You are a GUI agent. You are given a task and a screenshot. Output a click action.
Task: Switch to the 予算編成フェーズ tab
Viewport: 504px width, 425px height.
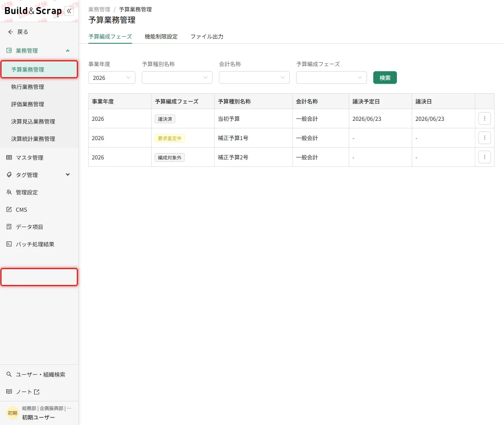(x=110, y=37)
